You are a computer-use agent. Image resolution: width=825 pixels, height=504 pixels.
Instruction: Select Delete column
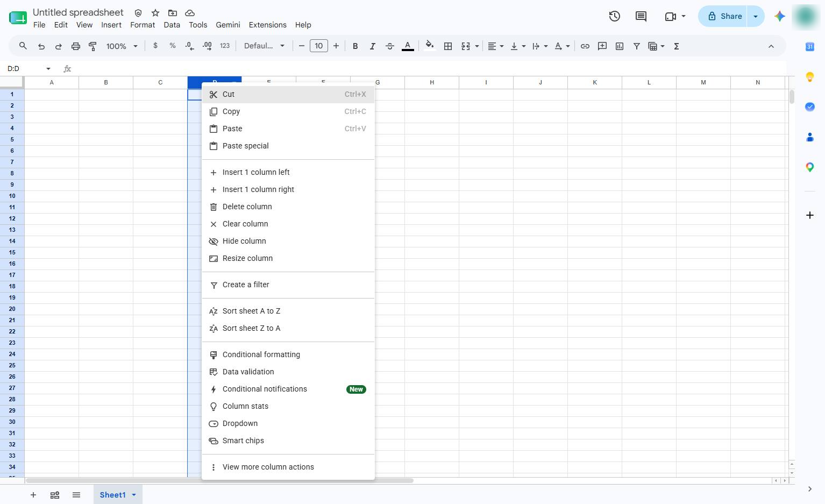288,207
